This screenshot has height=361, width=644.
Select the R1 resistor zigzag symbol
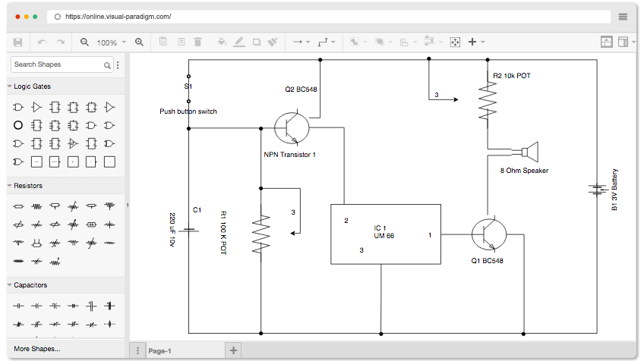[x=260, y=233]
